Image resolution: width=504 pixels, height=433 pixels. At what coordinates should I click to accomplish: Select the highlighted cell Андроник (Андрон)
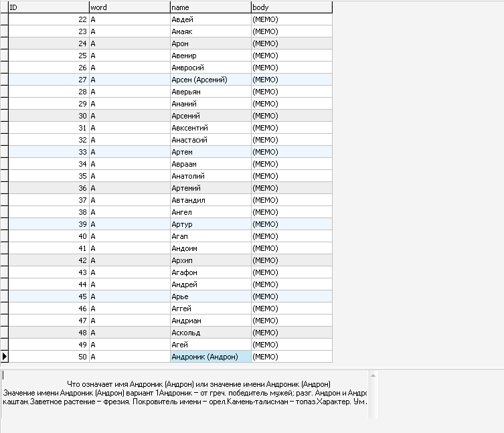click(x=210, y=357)
